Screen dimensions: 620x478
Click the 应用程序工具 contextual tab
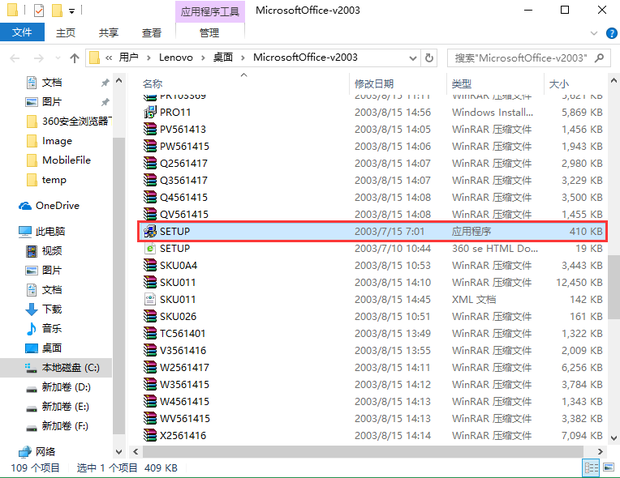pos(210,12)
